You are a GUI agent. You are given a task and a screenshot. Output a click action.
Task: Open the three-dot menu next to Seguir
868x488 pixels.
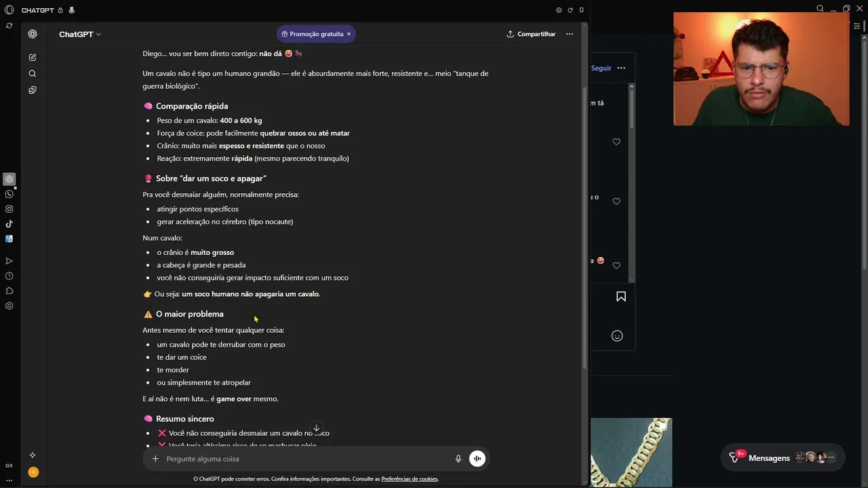click(621, 68)
